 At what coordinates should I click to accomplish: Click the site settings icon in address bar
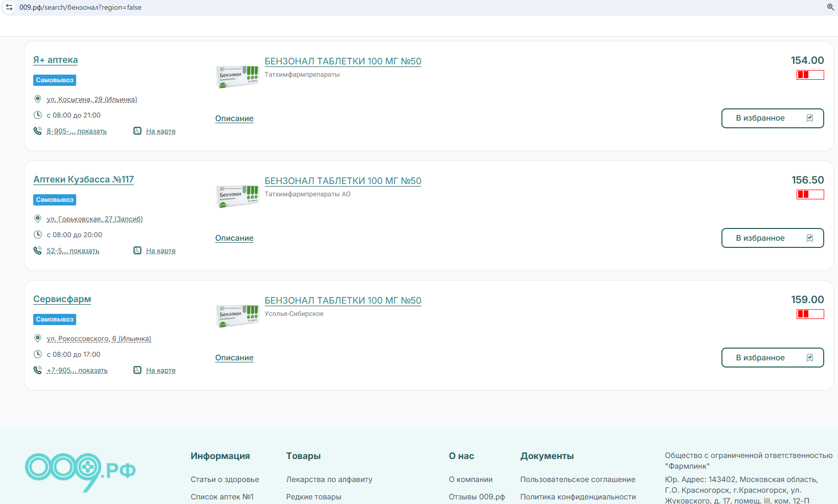click(x=9, y=7)
